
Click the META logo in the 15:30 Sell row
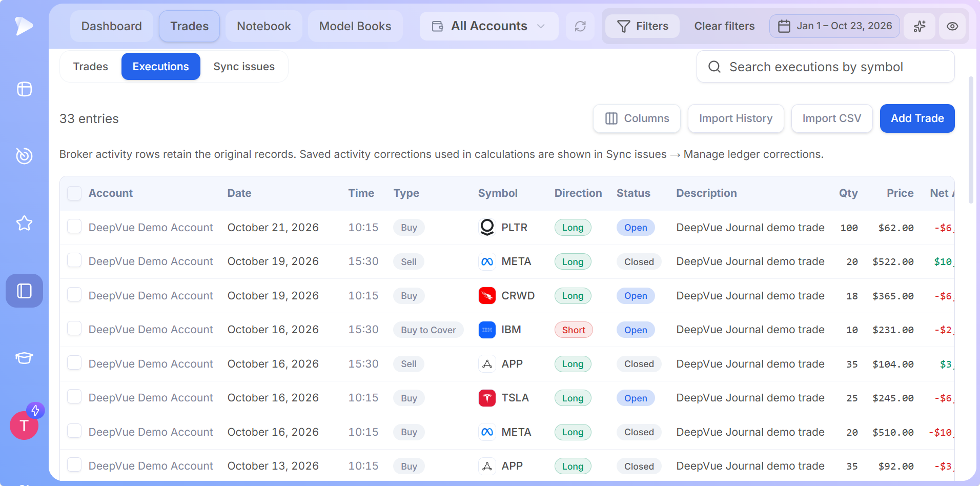click(487, 261)
